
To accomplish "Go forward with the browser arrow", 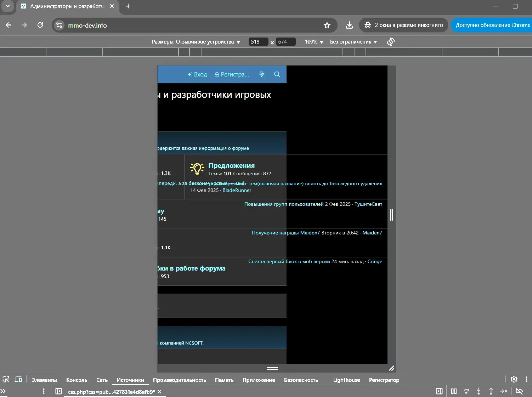I will tap(24, 25).
